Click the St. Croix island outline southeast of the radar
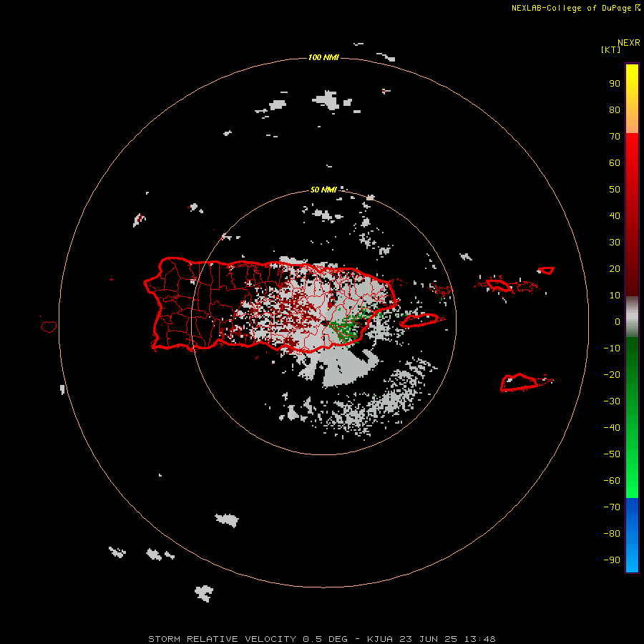This screenshot has width=644, height=644. pos(519,382)
